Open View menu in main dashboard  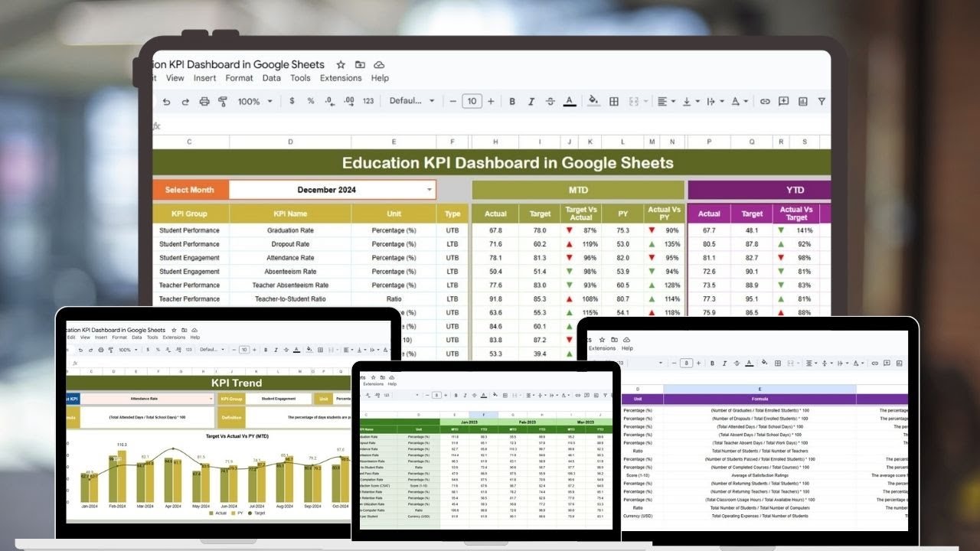coord(175,78)
